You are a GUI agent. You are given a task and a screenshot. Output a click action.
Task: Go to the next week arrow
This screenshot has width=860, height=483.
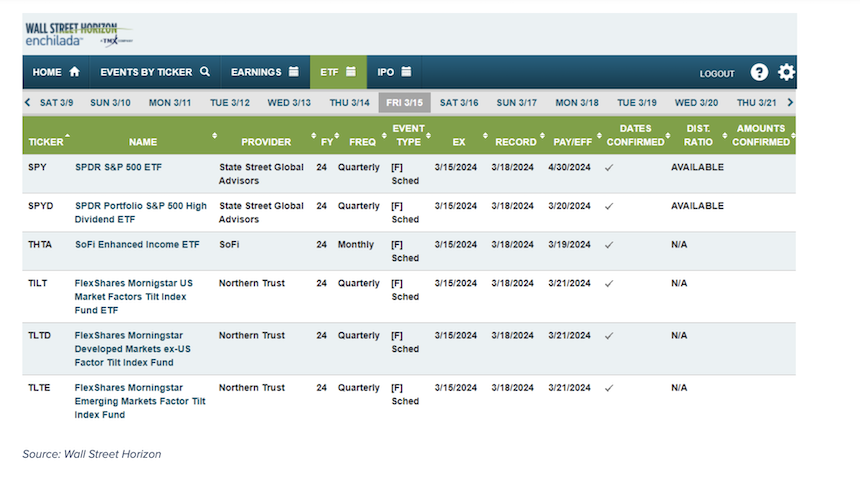point(790,103)
